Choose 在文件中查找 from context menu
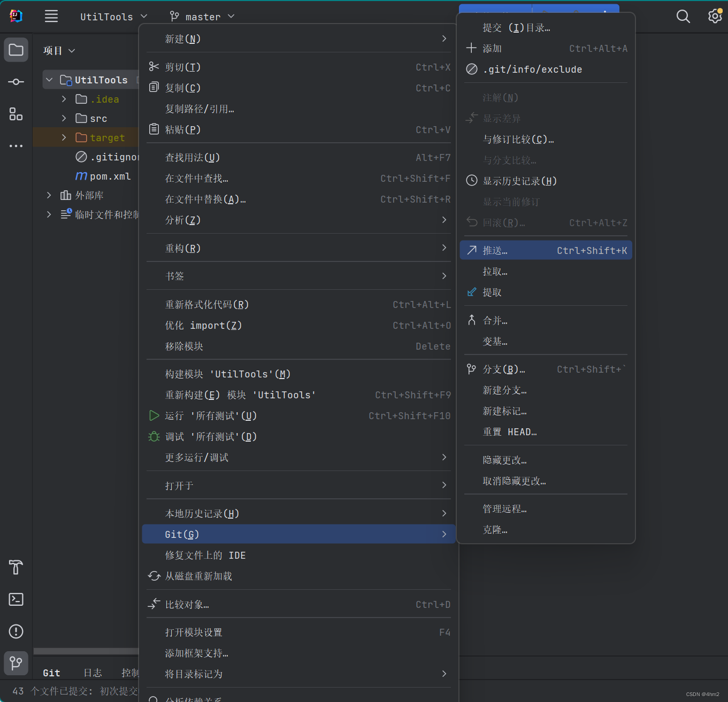Image resolution: width=728 pixels, height=702 pixels. [x=298, y=178]
